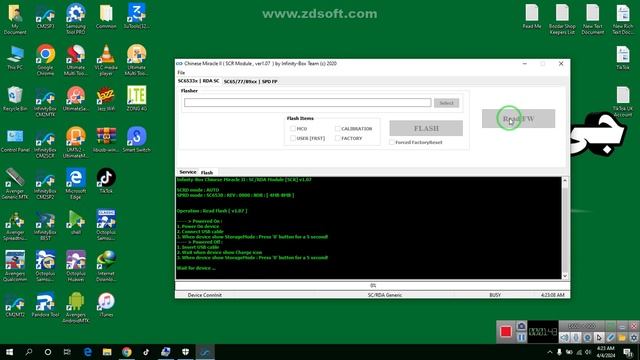Open the taskbar notification center
Screen dimensions: 640x360
[x=628, y=352]
